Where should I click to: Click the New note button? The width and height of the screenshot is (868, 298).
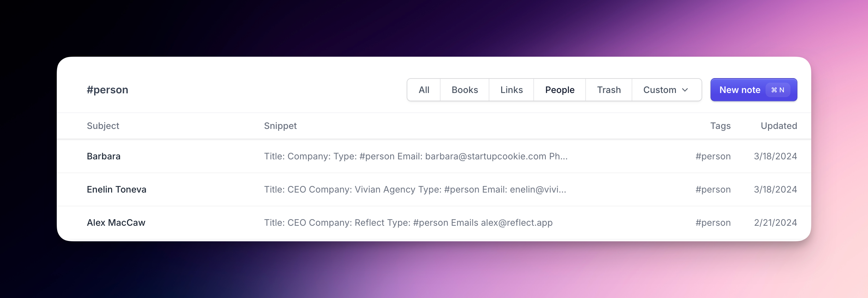click(x=753, y=90)
